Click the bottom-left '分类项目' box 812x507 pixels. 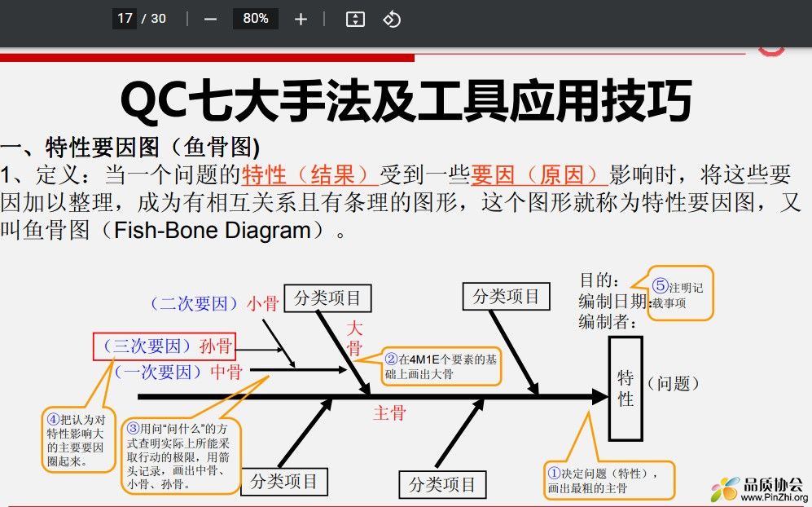284,482
